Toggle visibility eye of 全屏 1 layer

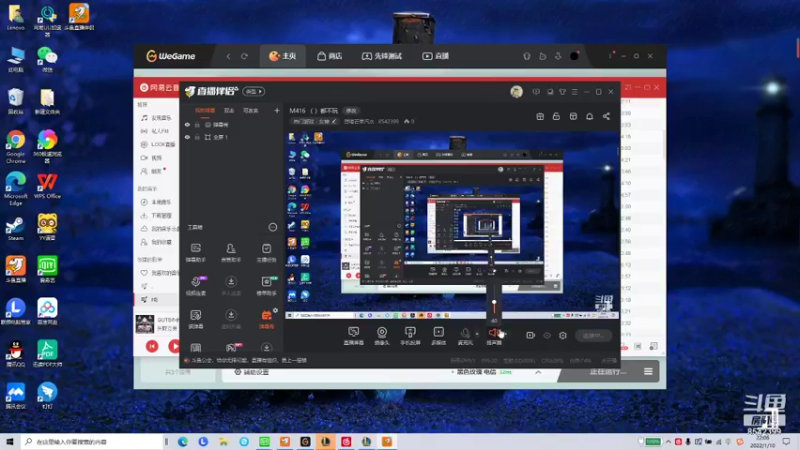pos(187,137)
